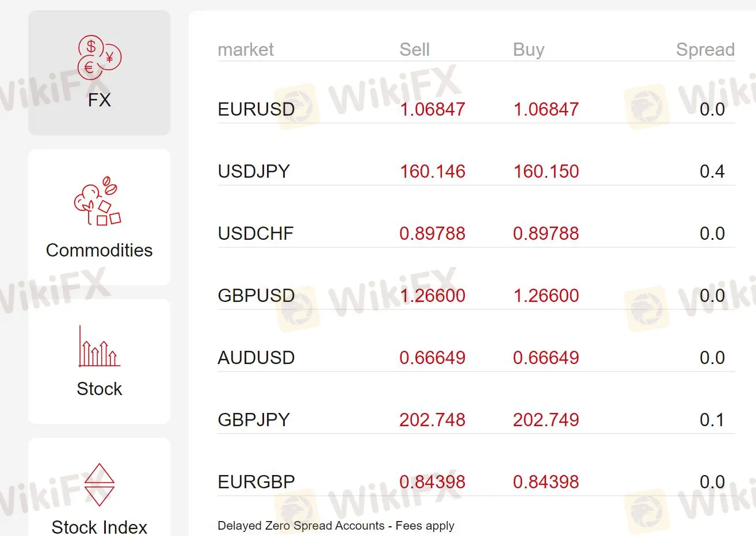Open the FX category tab
The width and height of the screenshot is (756, 536).
pyautogui.click(x=100, y=72)
